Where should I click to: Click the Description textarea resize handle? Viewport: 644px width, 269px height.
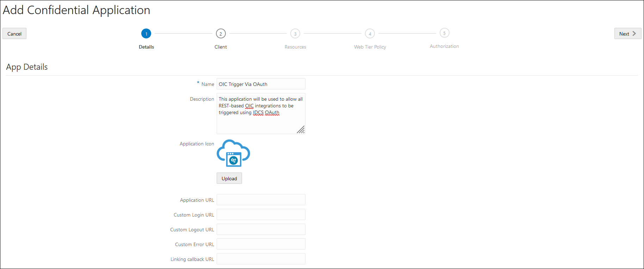pos(301,130)
